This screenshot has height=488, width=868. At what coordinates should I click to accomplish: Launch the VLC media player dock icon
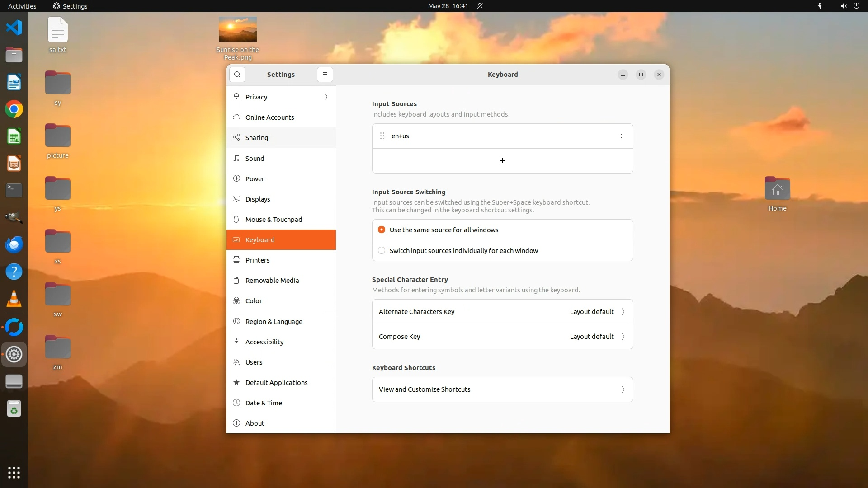[x=14, y=299]
